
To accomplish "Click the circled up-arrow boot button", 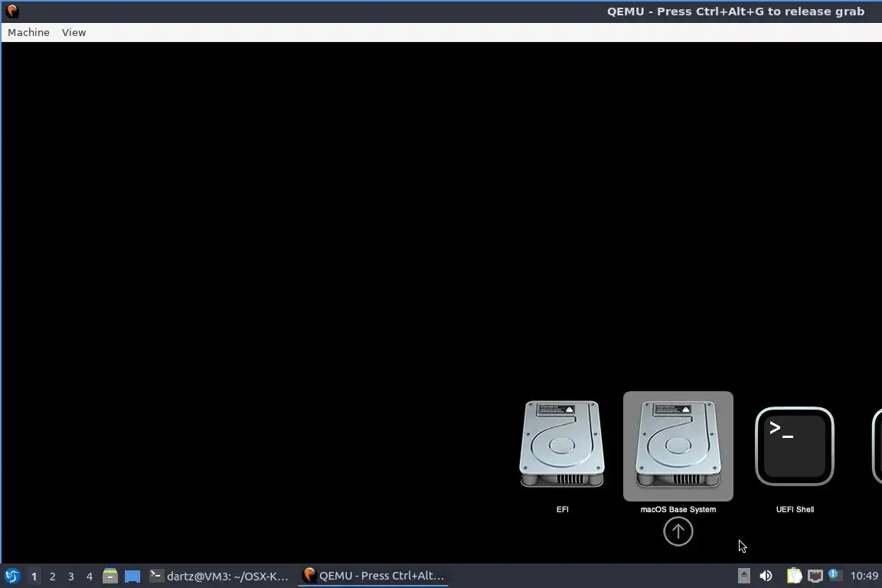I will coord(678,531).
